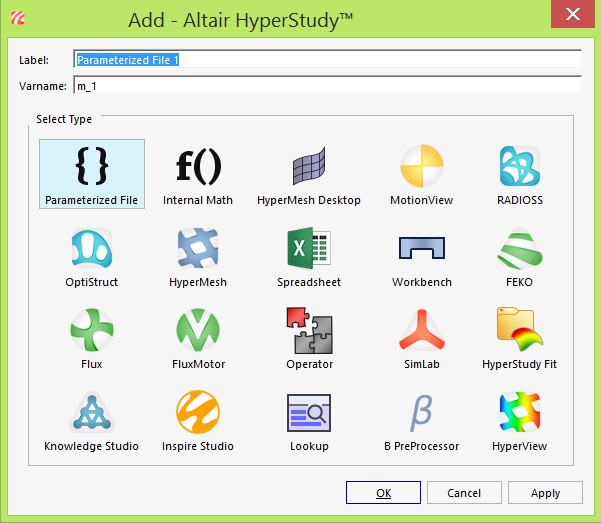Confirm with the OK button

click(x=383, y=493)
